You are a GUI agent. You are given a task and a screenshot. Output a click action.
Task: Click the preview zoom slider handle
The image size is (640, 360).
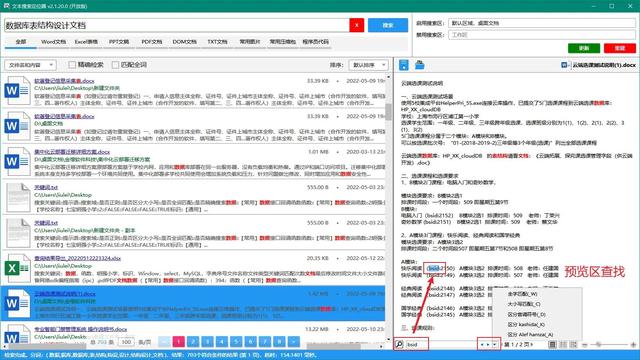coord(598,344)
